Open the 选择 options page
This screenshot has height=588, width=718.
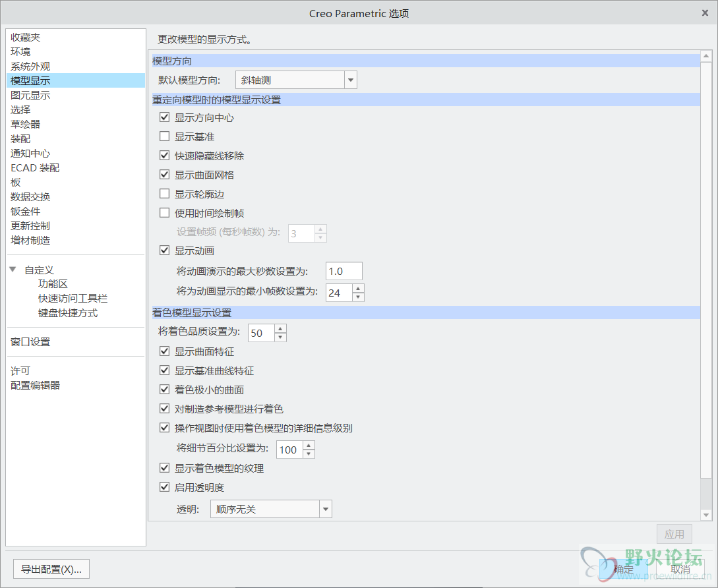pos(20,110)
